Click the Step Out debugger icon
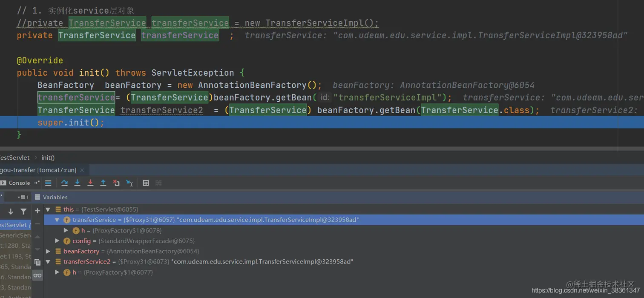 click(103, 183)
